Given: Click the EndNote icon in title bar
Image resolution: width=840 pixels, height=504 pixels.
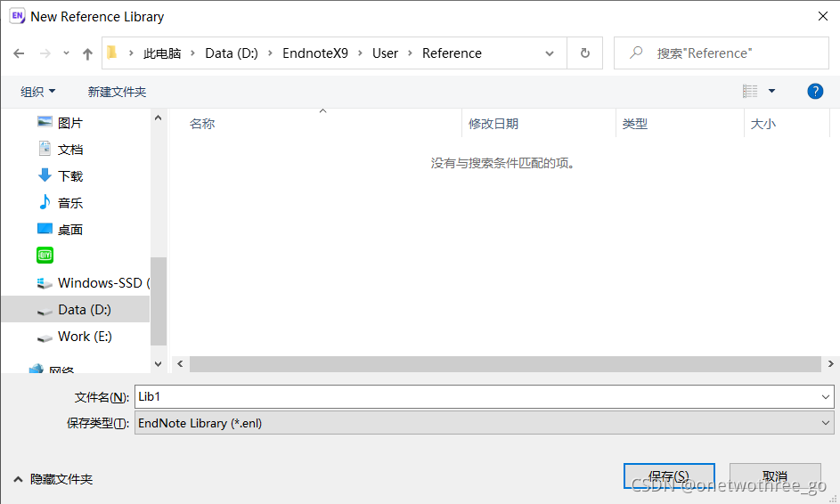Looking at the screenshot, I should coord(17,15).
